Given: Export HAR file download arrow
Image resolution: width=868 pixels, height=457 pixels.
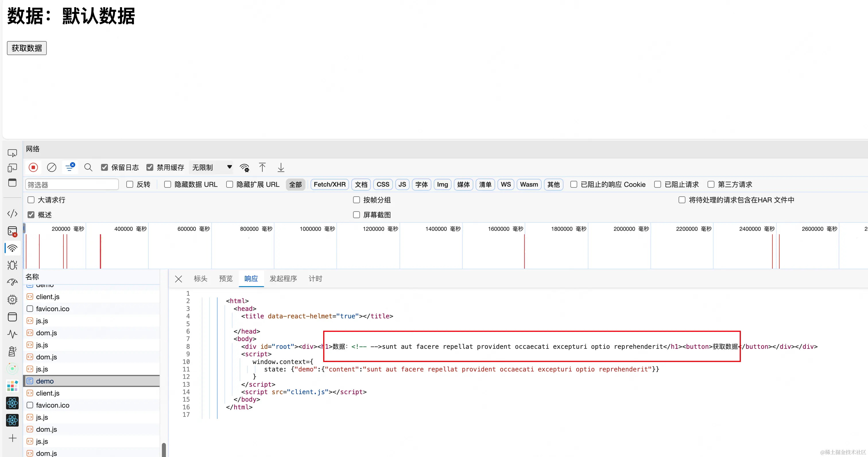Looking at the screenshot, I should click(281, 167).
